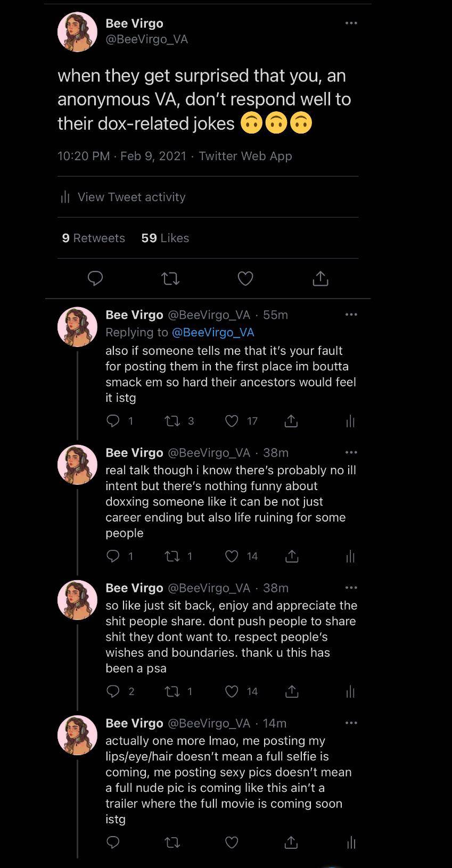Retweet the main tweet by Bee Virgo
452x868 pixels.
click(170, 278)
